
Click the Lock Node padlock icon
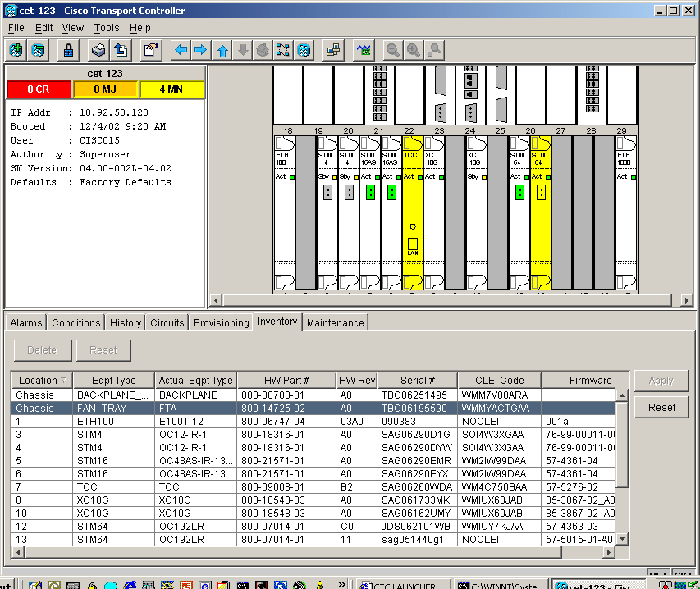[x=68, y=50]
